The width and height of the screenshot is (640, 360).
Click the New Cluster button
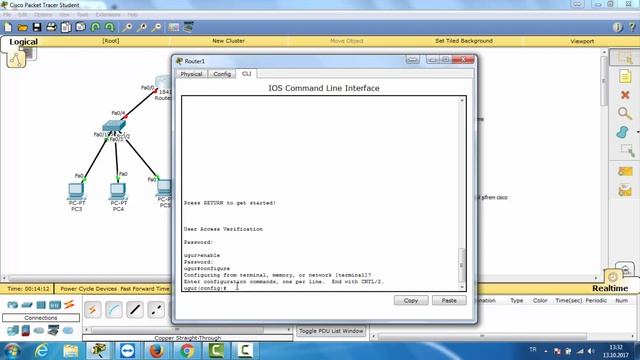[x=228, y=41]
